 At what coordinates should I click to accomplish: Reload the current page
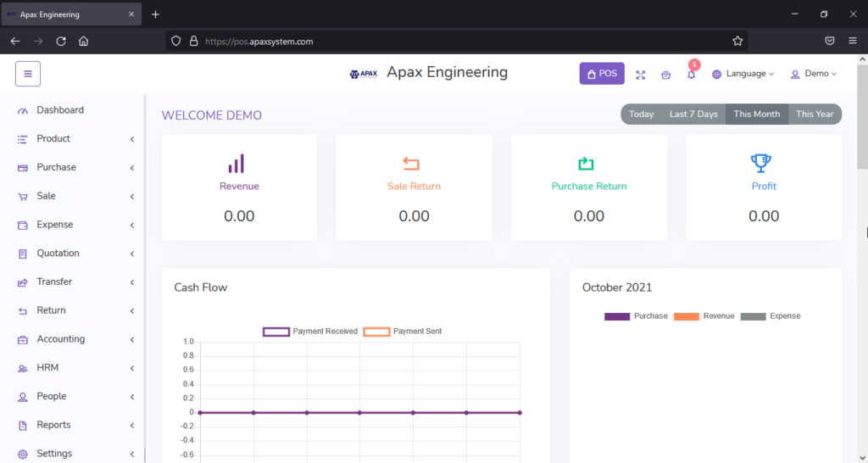click(61, 41)
